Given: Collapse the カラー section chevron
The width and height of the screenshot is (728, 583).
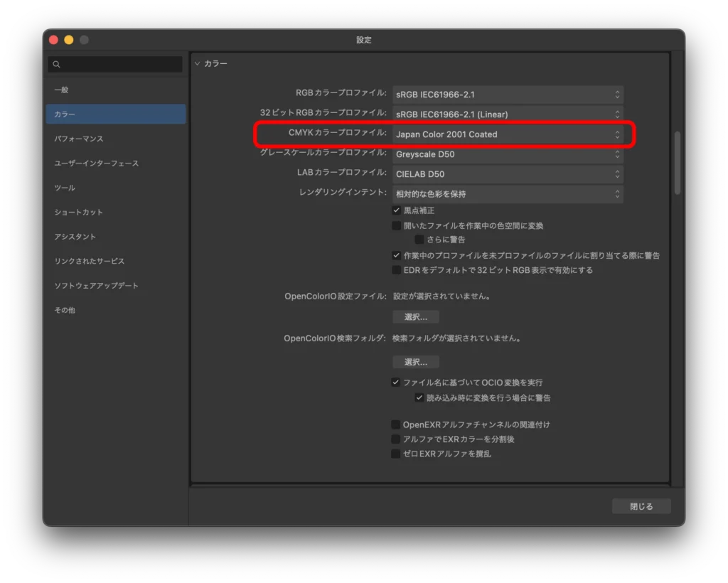Looking at the screenshot, I should (x=198, y=64).
